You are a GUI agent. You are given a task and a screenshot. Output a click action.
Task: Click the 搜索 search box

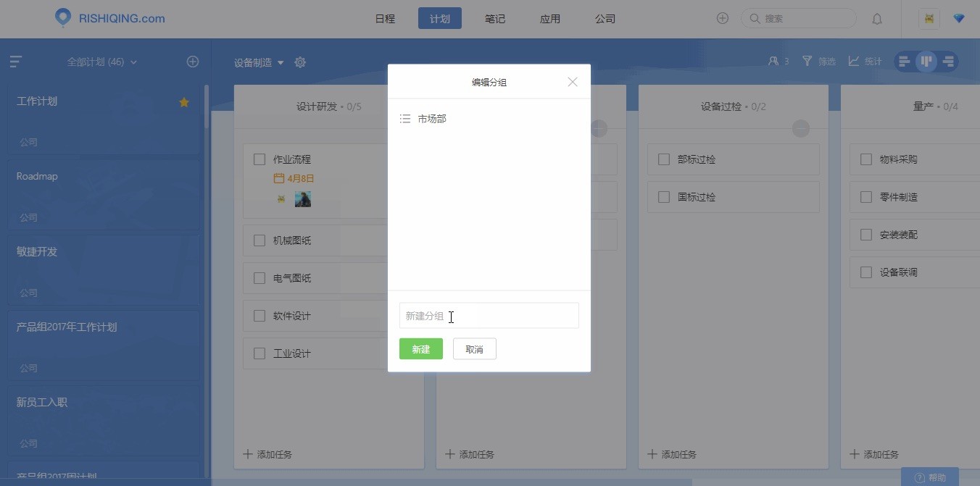click(799, 19)
